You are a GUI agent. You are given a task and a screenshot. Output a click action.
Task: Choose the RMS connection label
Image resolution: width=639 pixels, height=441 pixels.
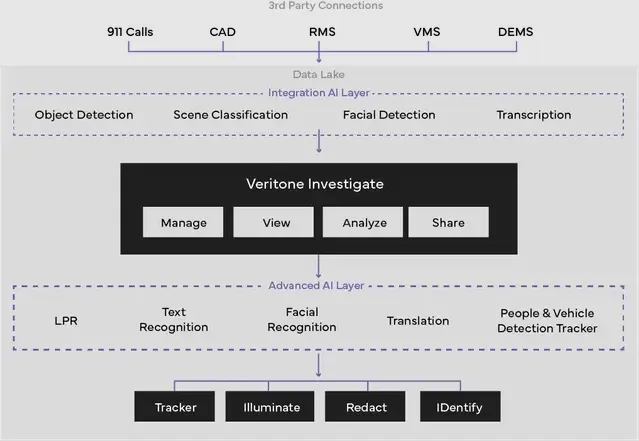pos(322,32)
